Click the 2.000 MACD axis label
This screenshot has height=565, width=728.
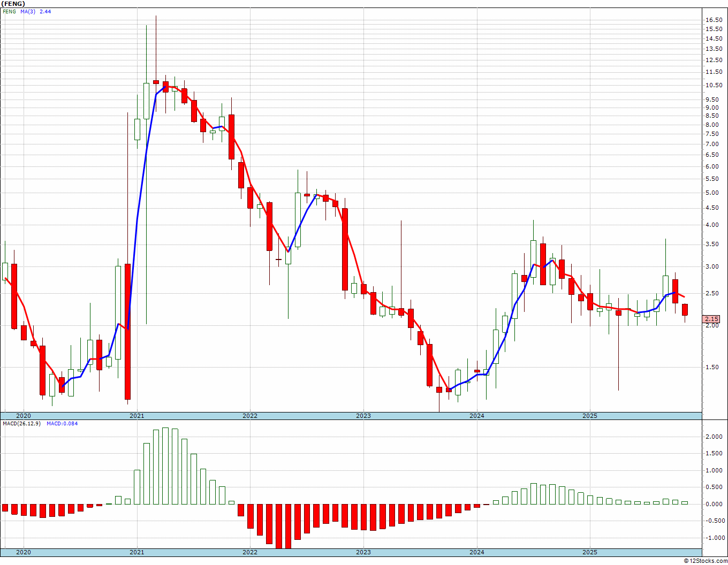coord(715,437)
